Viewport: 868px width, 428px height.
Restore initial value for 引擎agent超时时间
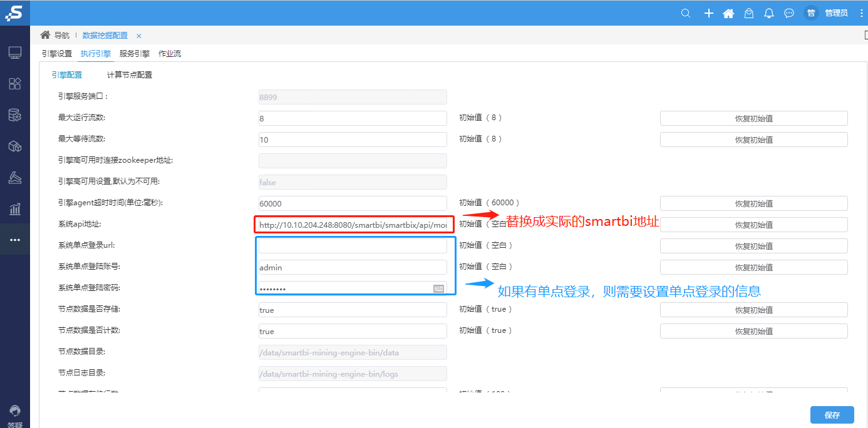754,203
